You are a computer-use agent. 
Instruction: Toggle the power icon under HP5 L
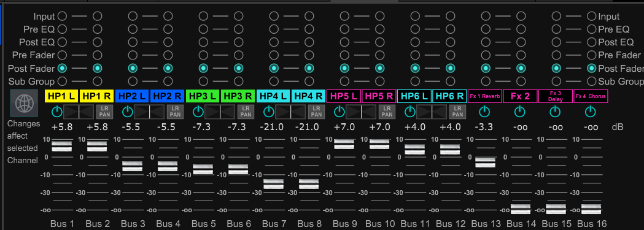[339, 111]
